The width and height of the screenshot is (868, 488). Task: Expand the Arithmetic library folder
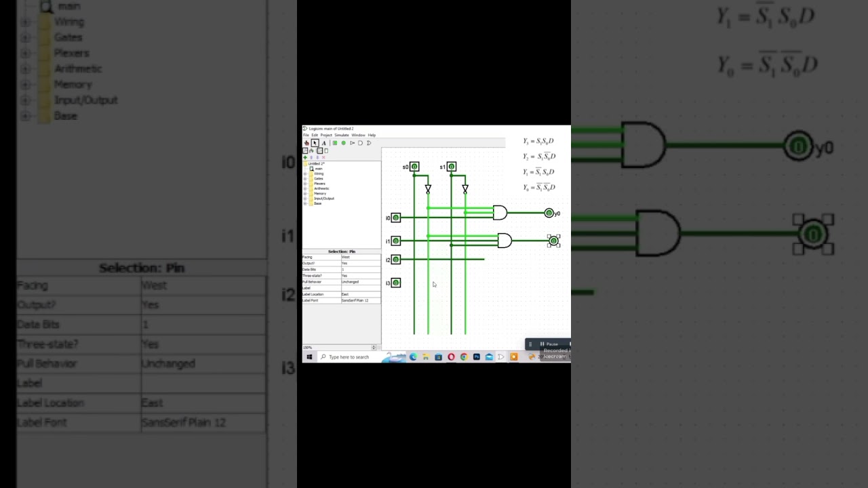click(x=305, y=188)
